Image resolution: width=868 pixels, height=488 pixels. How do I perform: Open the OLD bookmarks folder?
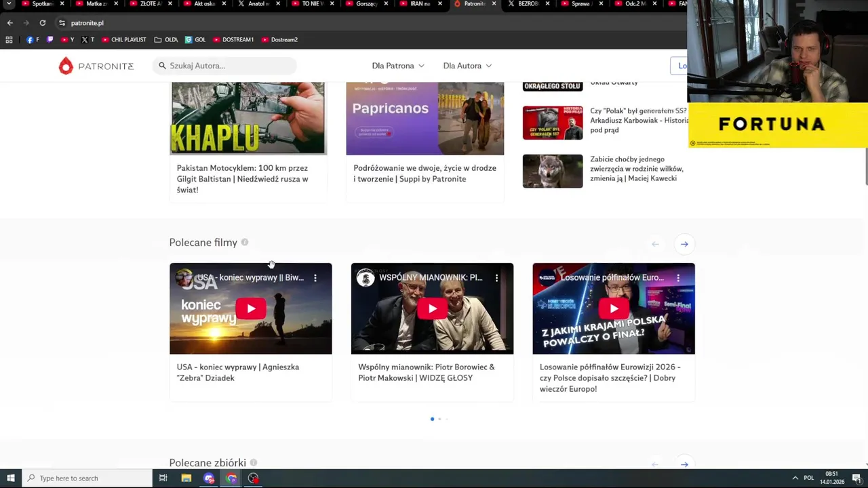[166, 39]
